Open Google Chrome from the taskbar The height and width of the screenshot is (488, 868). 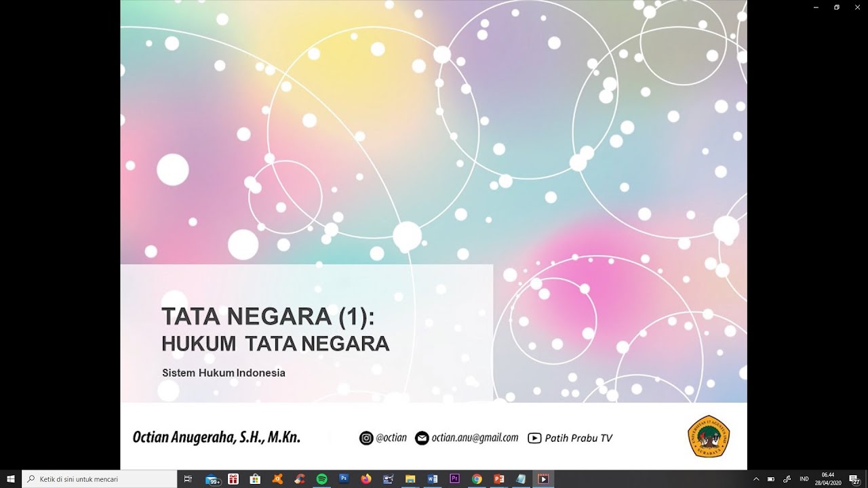[x=477, y=479]
